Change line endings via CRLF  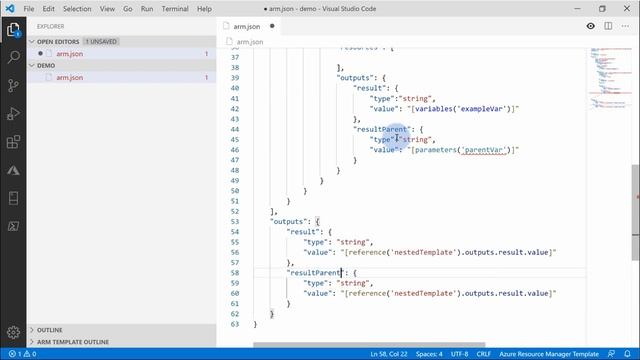tap(484, 354)
